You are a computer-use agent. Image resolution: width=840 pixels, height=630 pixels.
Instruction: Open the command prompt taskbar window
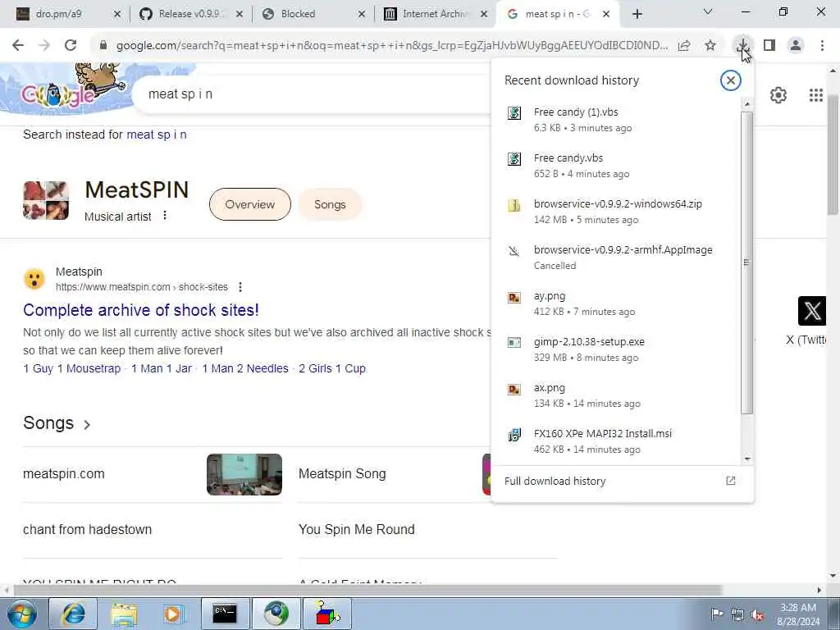point(225,614)
